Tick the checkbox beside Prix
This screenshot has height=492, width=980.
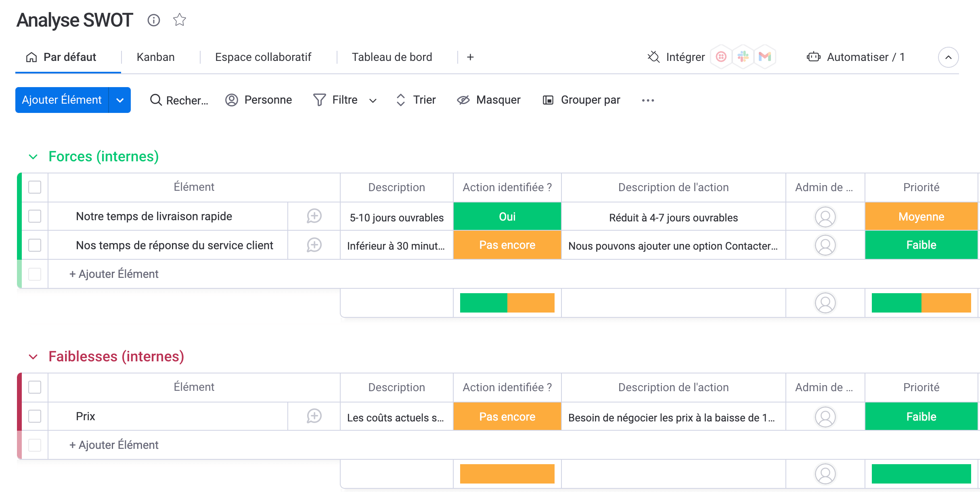point(35,416)
